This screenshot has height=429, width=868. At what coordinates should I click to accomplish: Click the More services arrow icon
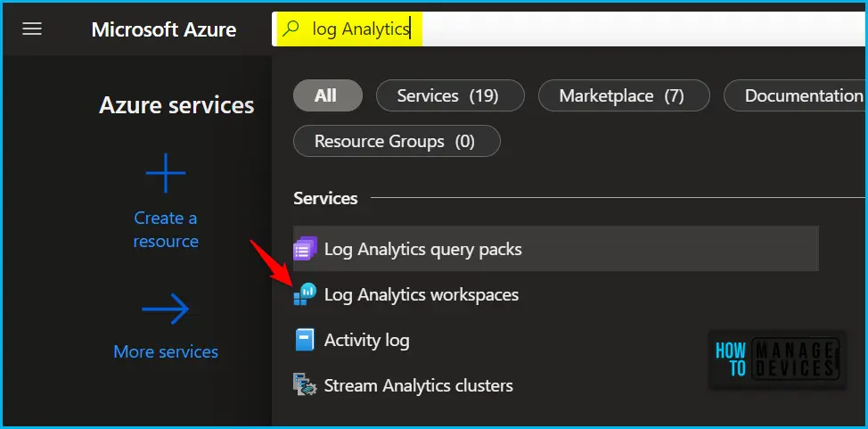[166, 310]
